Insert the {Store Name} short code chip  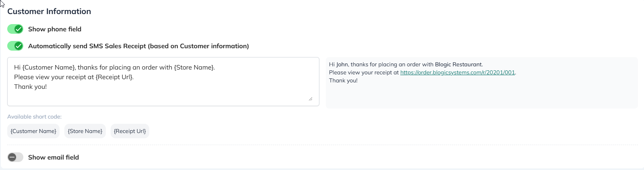(x=85, y=131)
